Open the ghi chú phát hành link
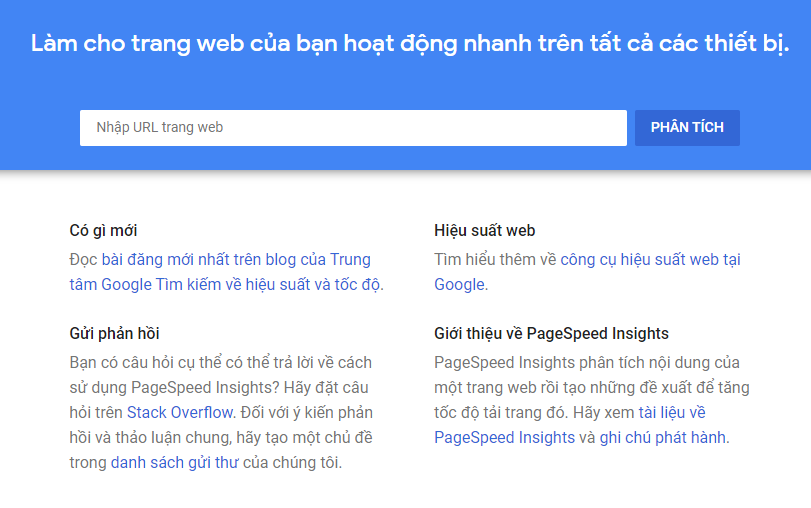 (663, 438)
